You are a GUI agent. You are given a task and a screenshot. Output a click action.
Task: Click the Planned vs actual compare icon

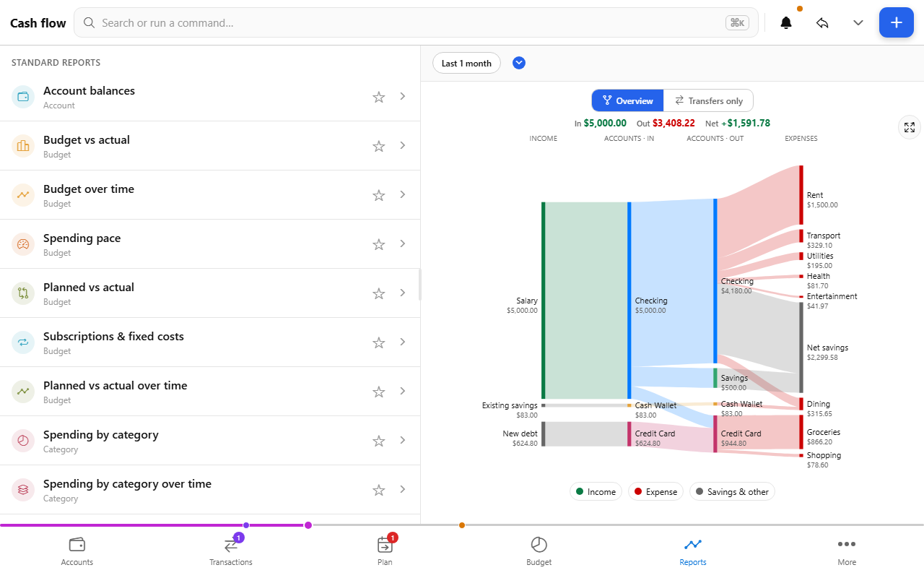click(x=23, y=293)
